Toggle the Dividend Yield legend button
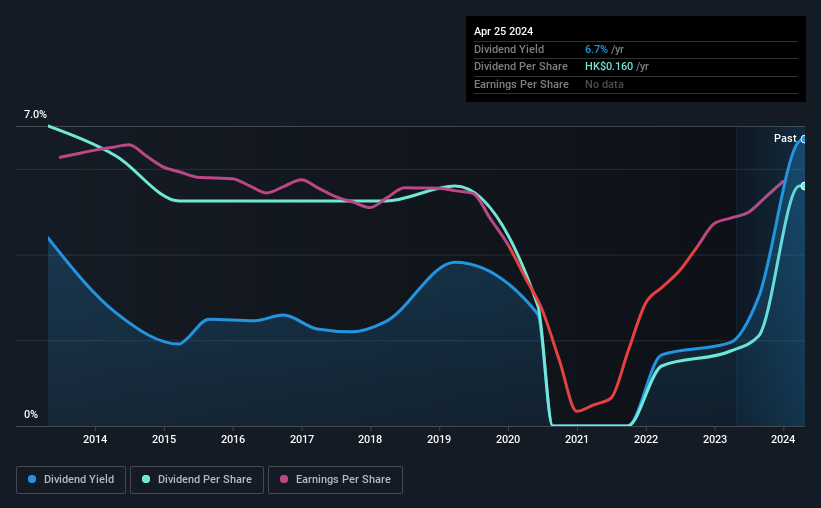The image size is (821, 508). pyautogui.click(x=71, y=479)
